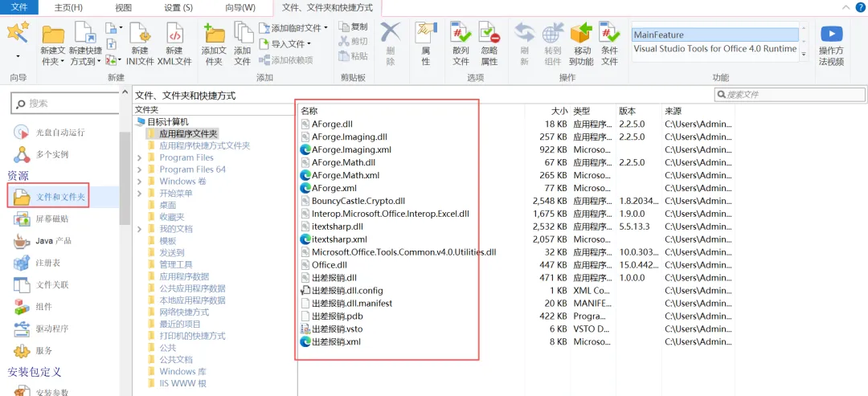Image resolution: width=868 pixels, height=396 pixels.
Task: Open the 新建文件夹 dropdown arrow
Action: [62, 61]
